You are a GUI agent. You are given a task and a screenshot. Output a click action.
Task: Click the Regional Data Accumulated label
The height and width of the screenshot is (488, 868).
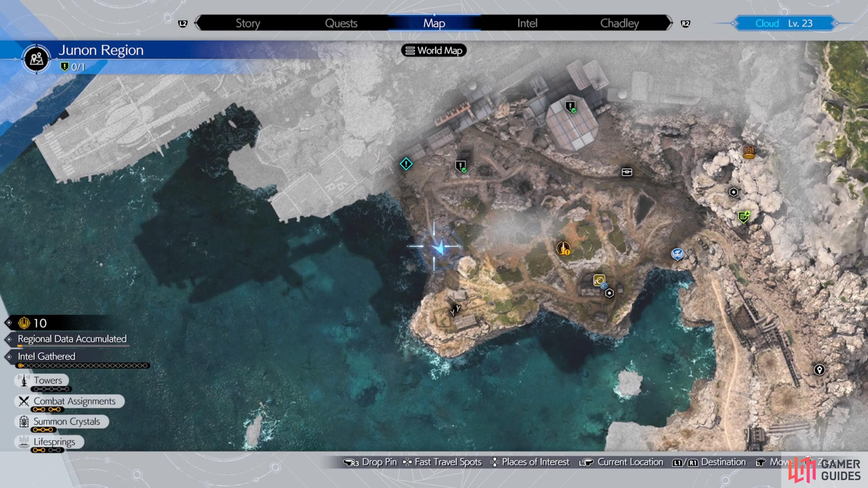pos(72,338)
